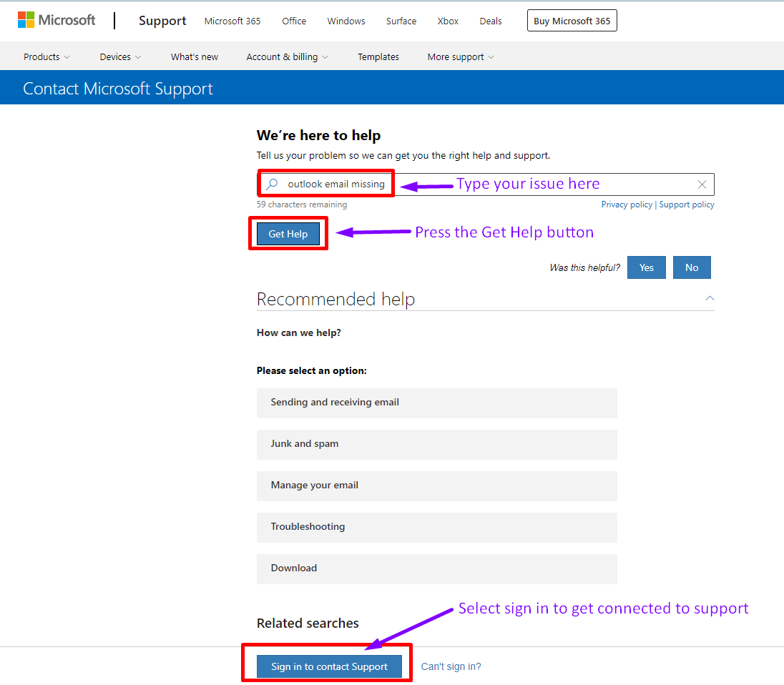784x685 pixels.
Task: Answer No to Was this helpful
Action: tap(692, 267)
